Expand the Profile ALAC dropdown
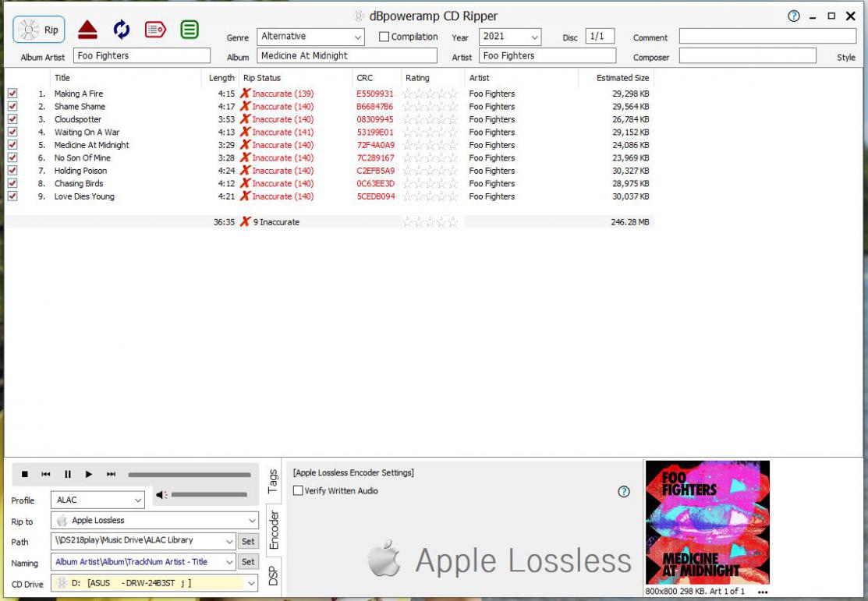Viewport: 868px width, 601px height. pos(138,500)
